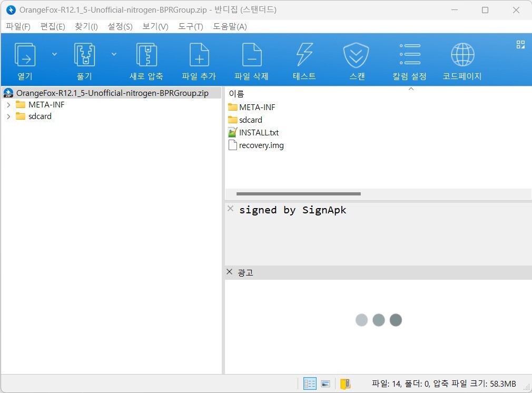The height and width of the screenshot is (393, 532).
Task: Click the 파일 추가 (Add file) icon
Action: (199, 55)
